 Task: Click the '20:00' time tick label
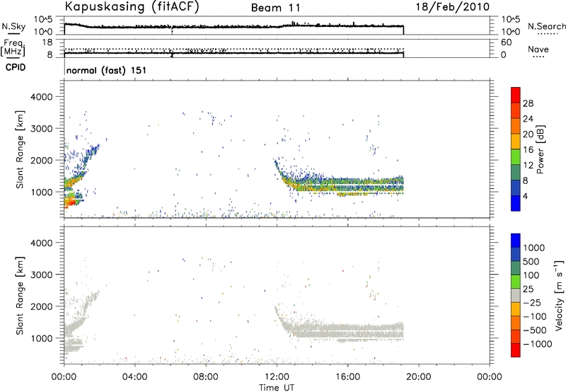coord(419,377)
